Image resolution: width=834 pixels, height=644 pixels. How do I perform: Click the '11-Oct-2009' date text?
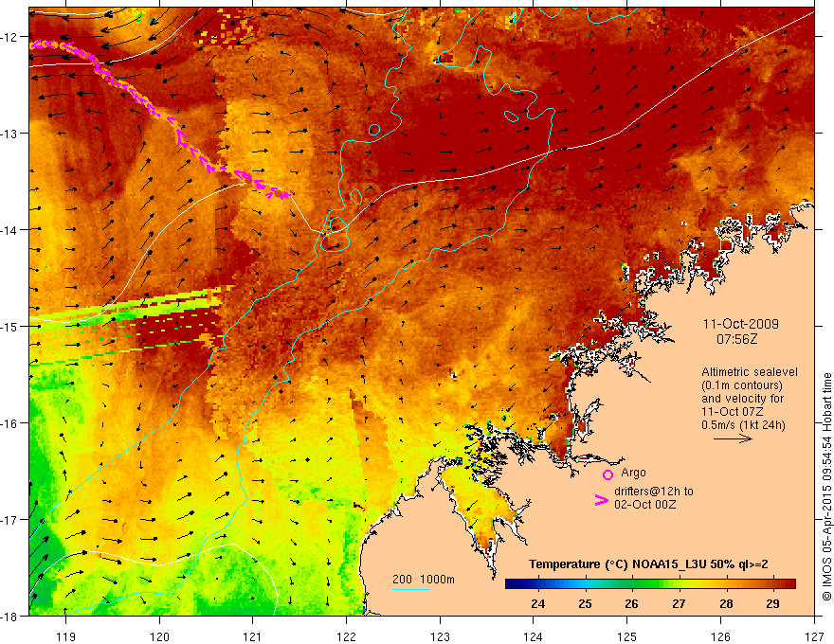740,324
